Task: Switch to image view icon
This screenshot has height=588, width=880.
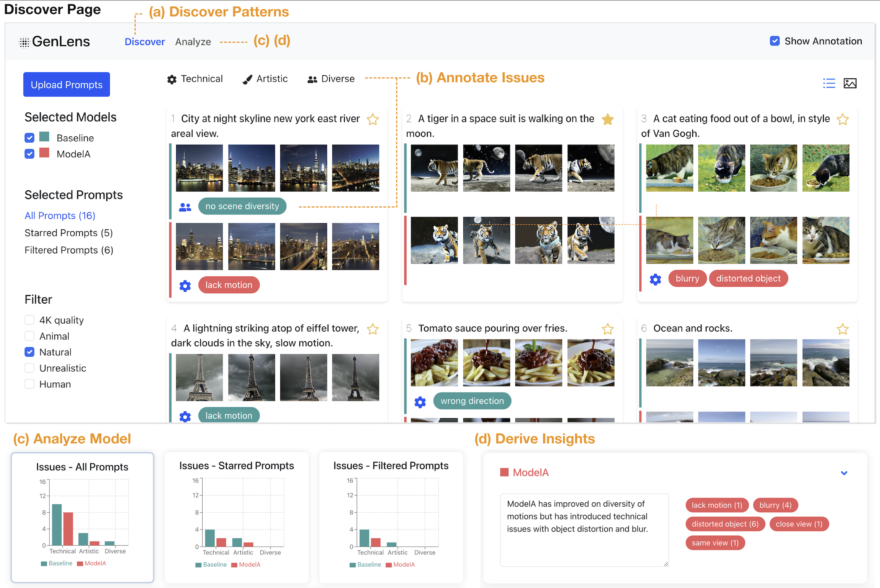Action: tap(850, 83)
